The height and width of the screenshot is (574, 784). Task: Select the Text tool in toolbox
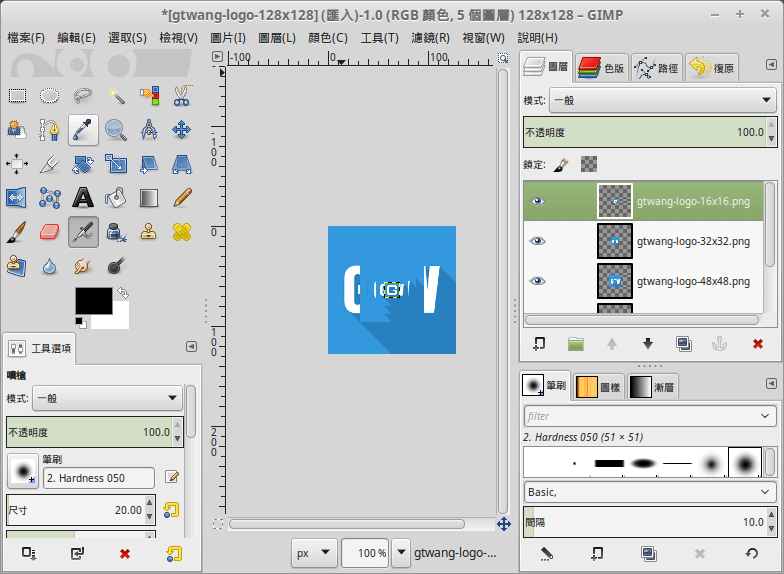click(x=83, y=197)
